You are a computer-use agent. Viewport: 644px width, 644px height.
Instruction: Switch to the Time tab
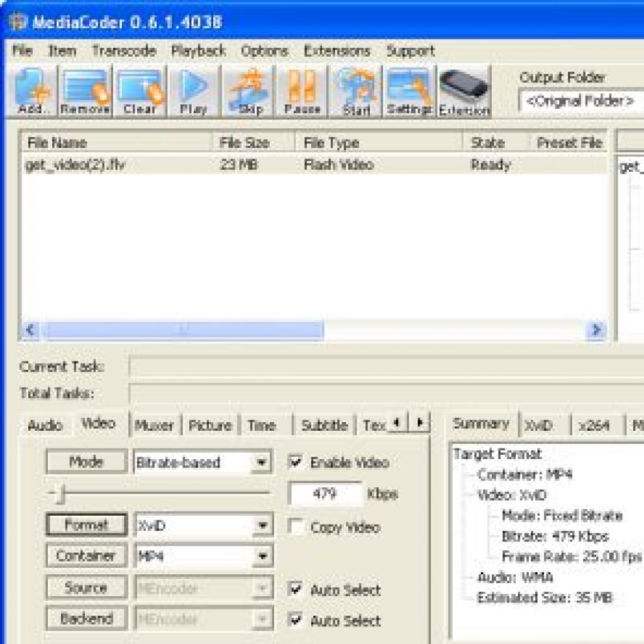click(262, 425)
